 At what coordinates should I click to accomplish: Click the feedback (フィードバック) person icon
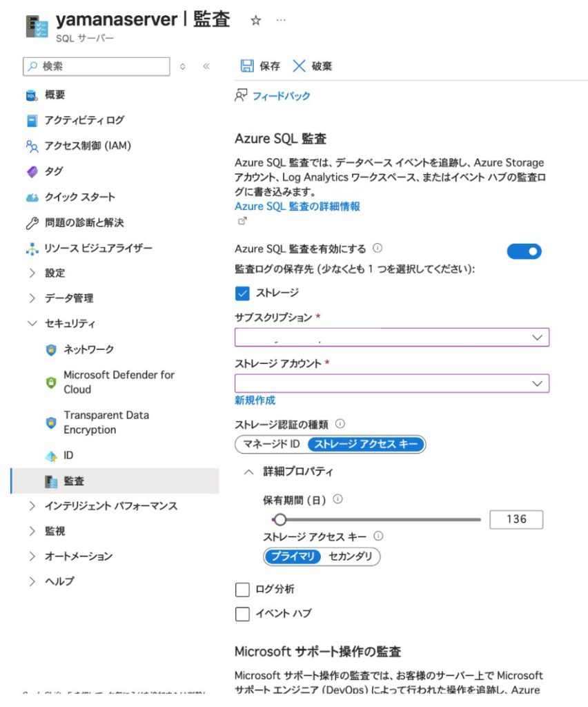point(241,95)
